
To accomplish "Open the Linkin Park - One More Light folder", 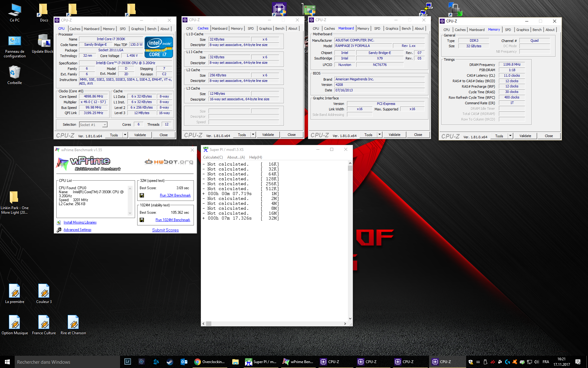I will pyautogui.click(x=14, y=202).
